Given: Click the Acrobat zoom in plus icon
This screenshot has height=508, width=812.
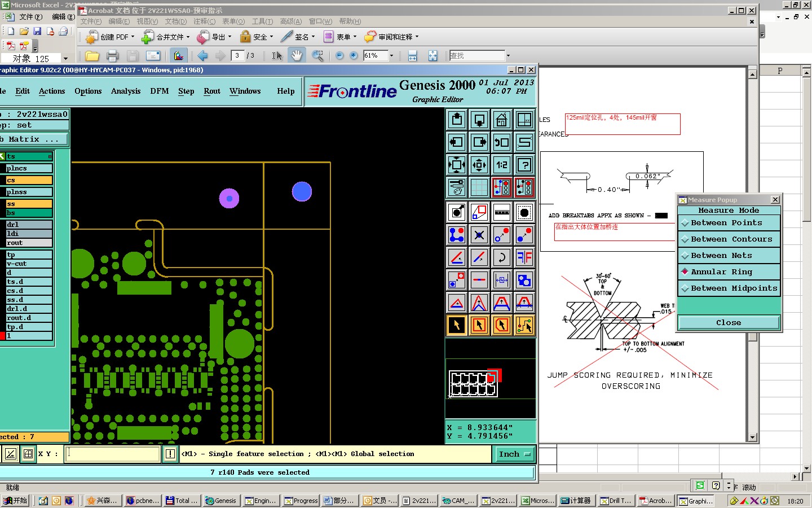Looking at the screenshot, I should pos(354,55).
